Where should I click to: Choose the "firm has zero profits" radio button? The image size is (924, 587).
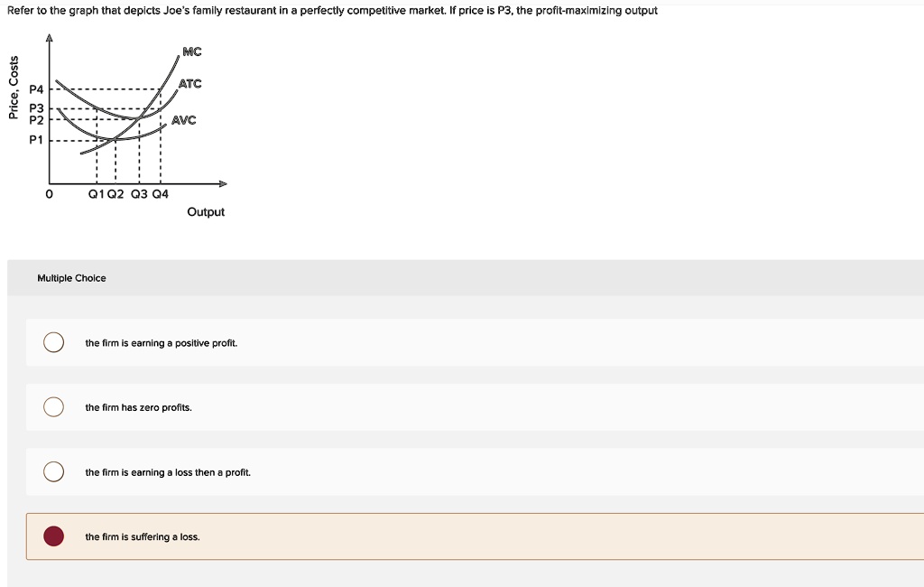(54, 407)
